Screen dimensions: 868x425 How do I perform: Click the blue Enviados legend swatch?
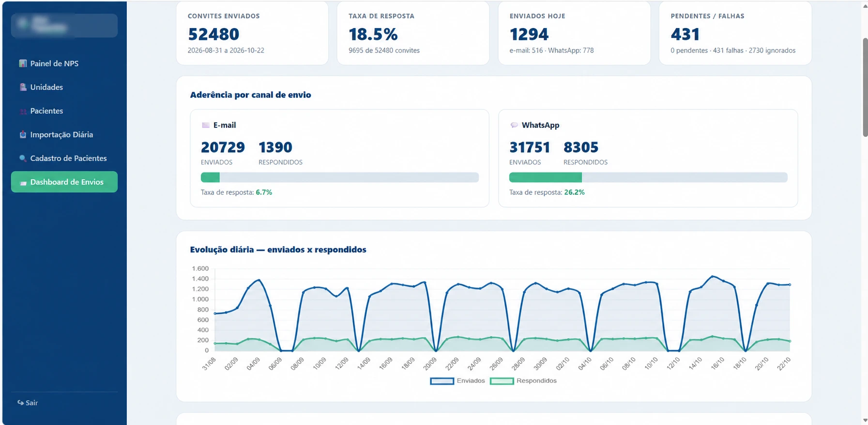coord(442,381)
